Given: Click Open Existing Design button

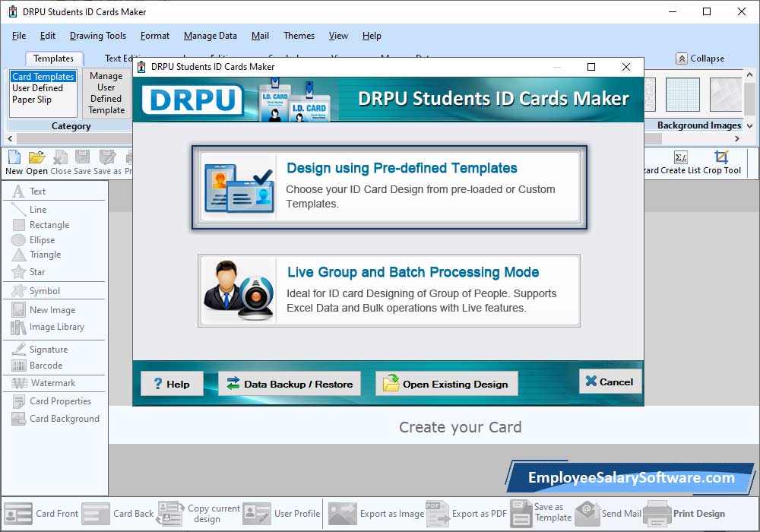Looking at the screenshot, I should point(446,384).
